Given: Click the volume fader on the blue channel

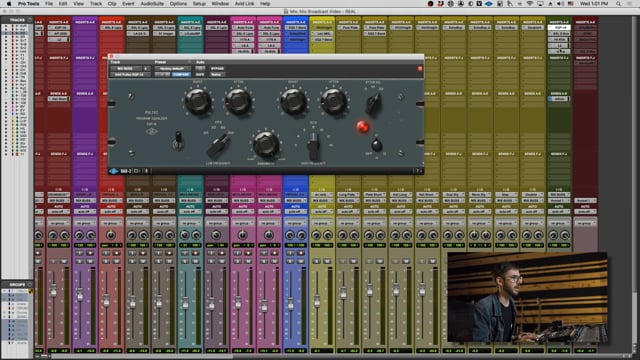Looking at the screenshot, I should point(290,305).
